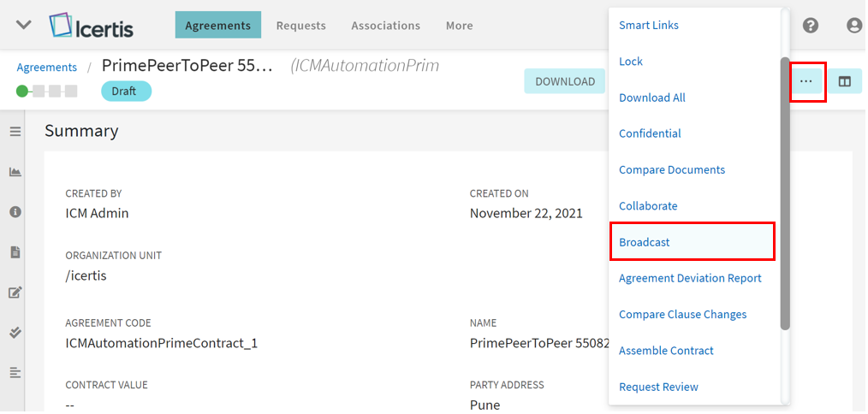Open the three-dot more actions menu
Viewport: 868px width, 414px height.
click(806, 81)
